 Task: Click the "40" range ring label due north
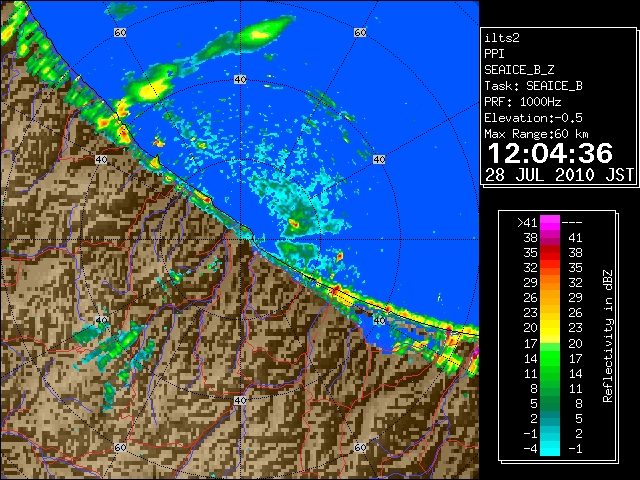240,79
